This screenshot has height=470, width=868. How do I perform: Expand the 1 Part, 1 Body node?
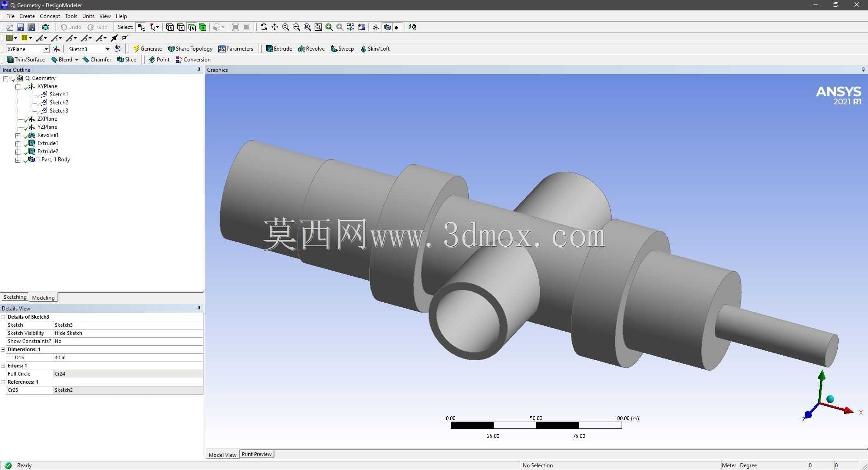click(18, 160)
